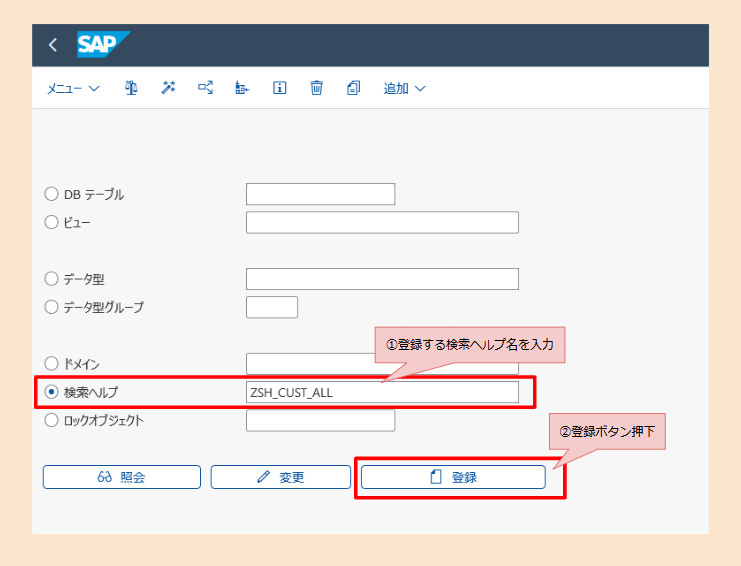741x566 pixels.
Task: Open the メニュー dropdown
Action: [73, 88]
